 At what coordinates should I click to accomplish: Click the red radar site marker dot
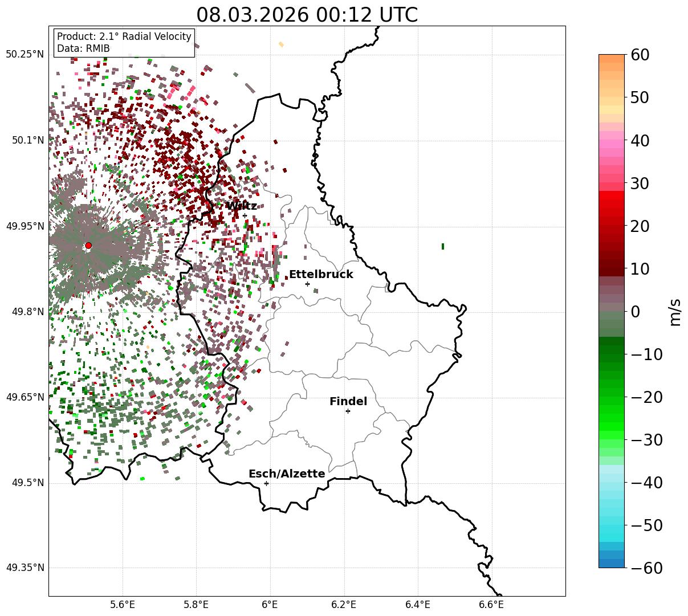click(88, 246)
